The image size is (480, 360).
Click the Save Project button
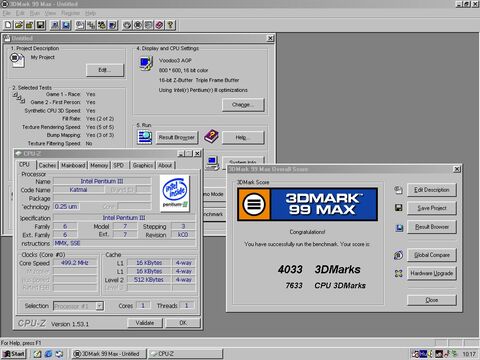[x=432, y=208]
